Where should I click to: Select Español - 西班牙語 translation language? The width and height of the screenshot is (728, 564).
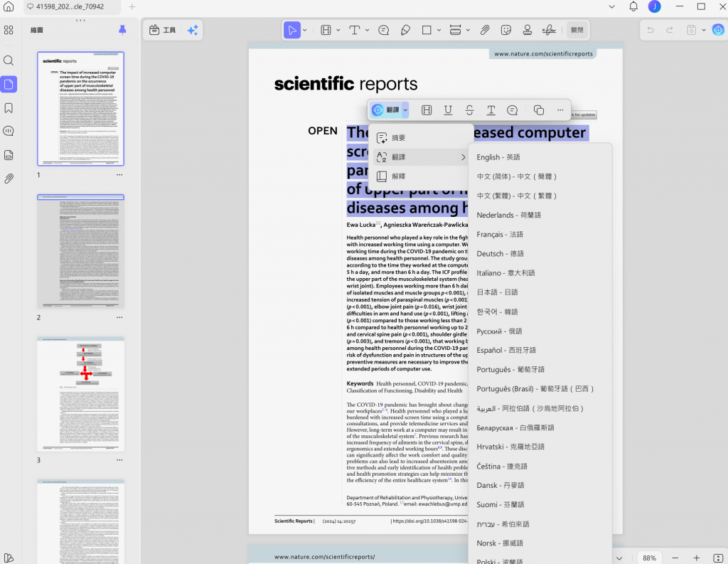tap(540, 351)
